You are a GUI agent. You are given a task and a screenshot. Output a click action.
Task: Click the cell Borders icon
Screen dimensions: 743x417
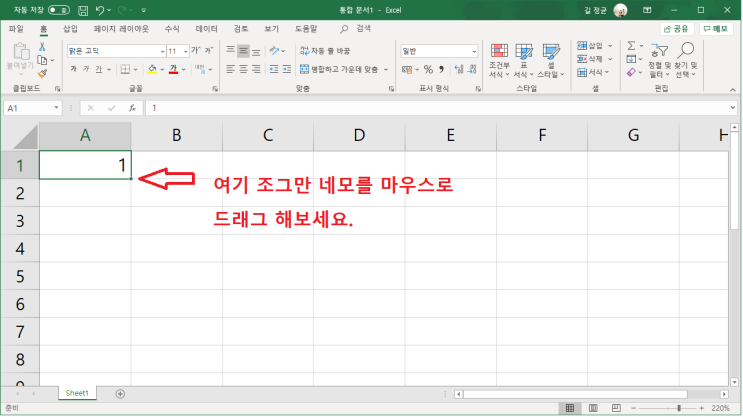(125, 70)
